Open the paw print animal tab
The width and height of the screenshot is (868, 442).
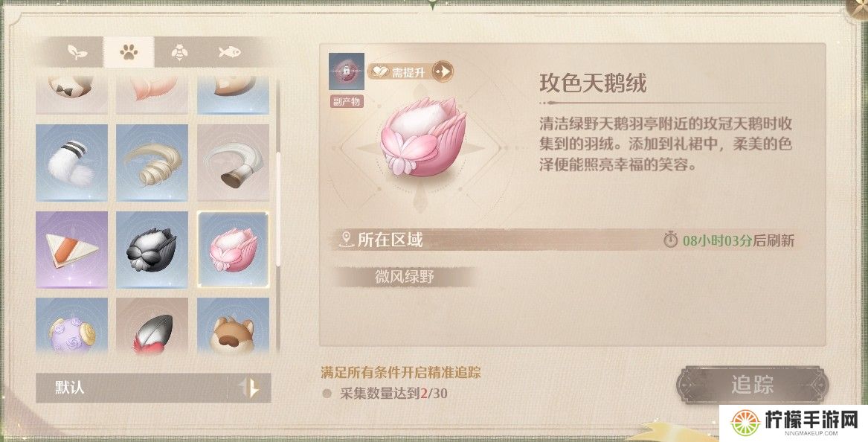(129, 53)
